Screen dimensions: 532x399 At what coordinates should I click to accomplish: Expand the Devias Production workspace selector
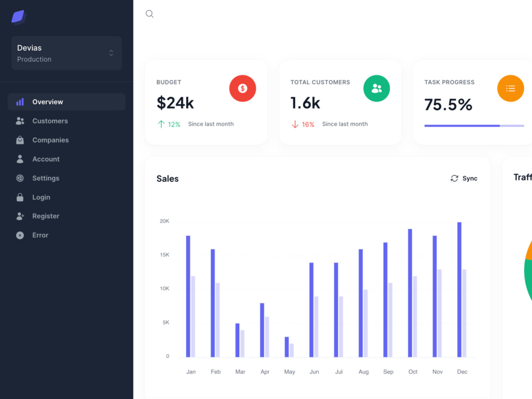(66, 53)
